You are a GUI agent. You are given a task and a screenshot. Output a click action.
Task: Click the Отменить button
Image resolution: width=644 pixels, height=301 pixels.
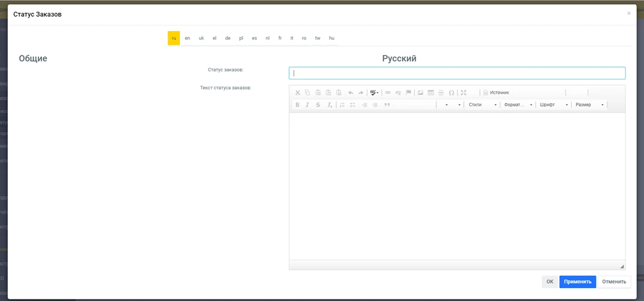(x=614, y=281)
